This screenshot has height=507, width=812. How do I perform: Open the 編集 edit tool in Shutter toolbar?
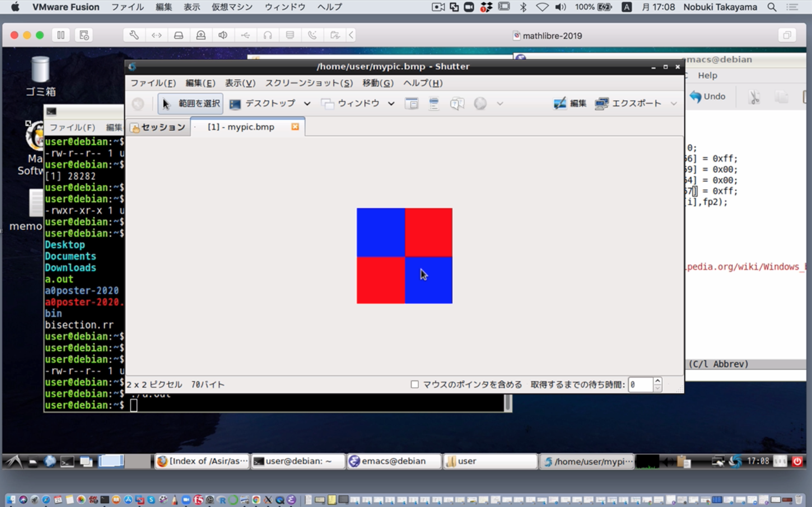570,104
